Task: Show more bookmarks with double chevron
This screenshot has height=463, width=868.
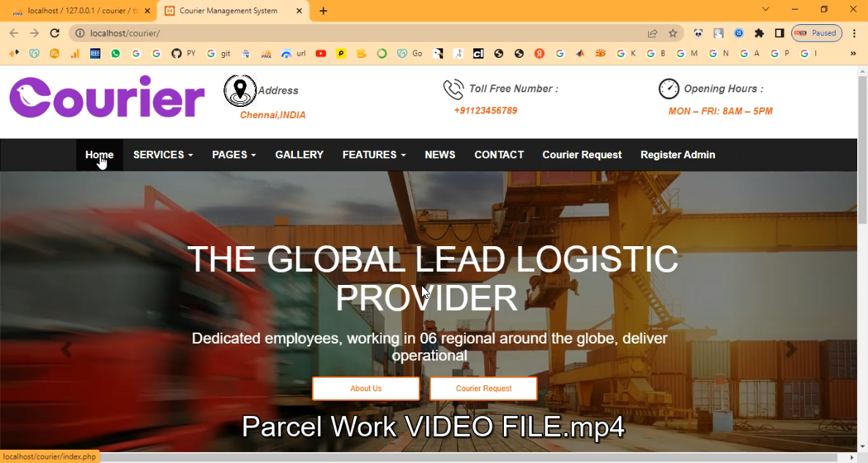Action: [x=853, y=53]
